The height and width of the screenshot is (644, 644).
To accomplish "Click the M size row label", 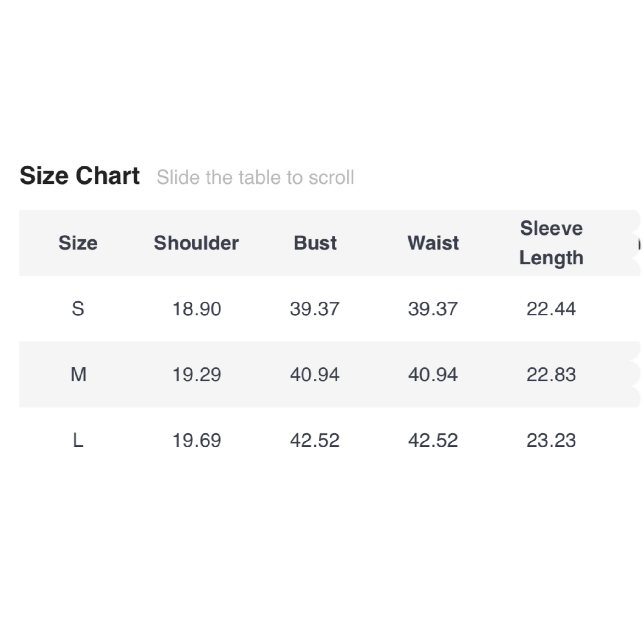I will click(x=78, y=374).
